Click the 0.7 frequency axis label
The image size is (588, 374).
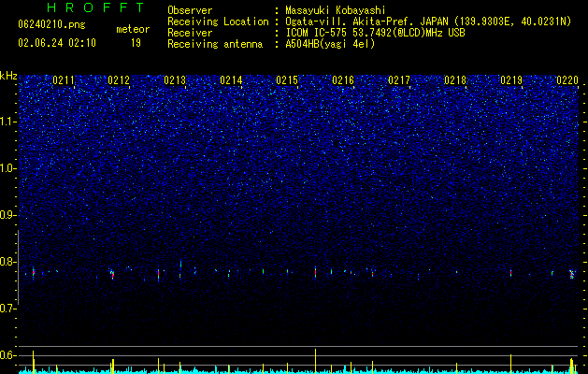[8, 309]
